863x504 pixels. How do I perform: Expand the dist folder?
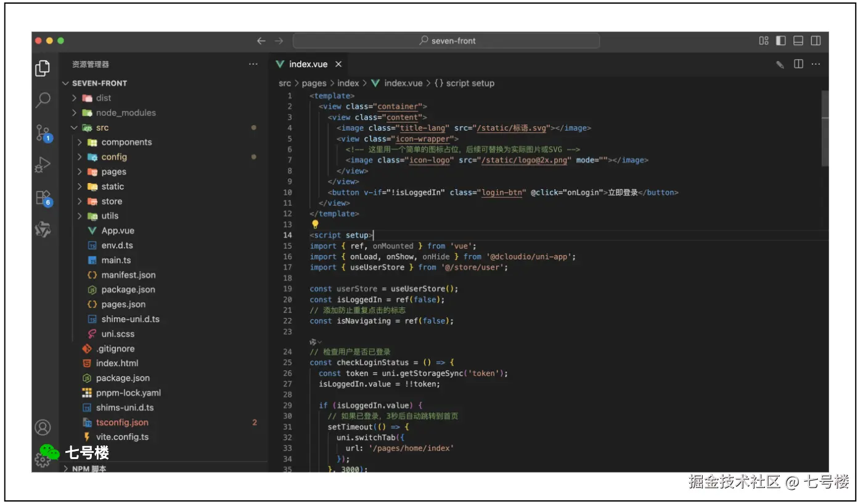(x=104, y=98)
